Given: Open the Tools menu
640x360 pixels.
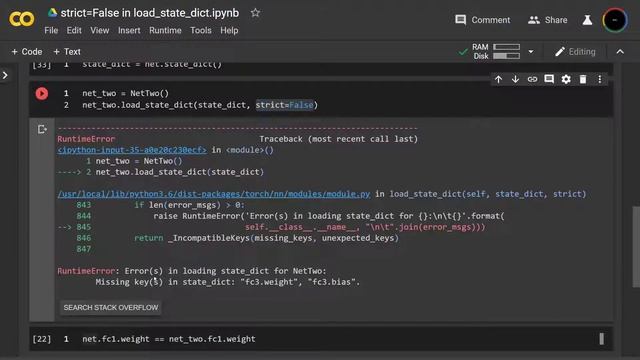Looking at the screenshot, I should pyautogui.click(x=201, y=31).
